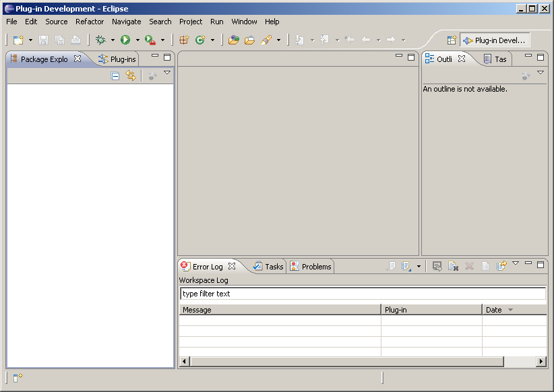The height and width of the screenshot is (392, 554).
Task: Click the Error Log horizontal scrollbar right arrow
Action: coord(541,361)
